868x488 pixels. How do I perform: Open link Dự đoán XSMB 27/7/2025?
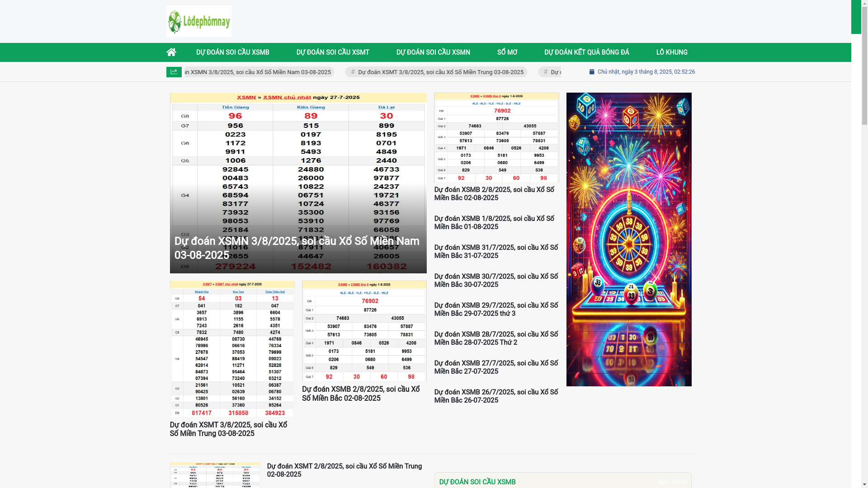coord(496,367)
